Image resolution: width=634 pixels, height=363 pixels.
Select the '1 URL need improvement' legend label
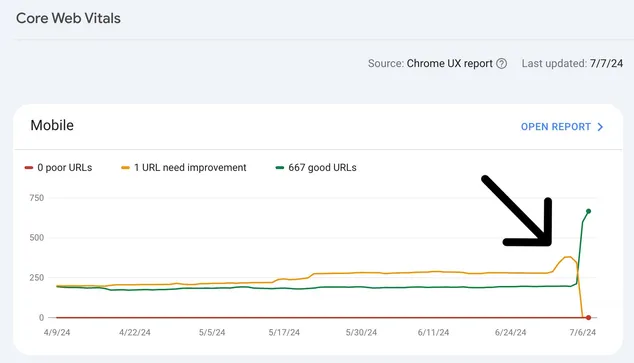click(x=190, y=168)
